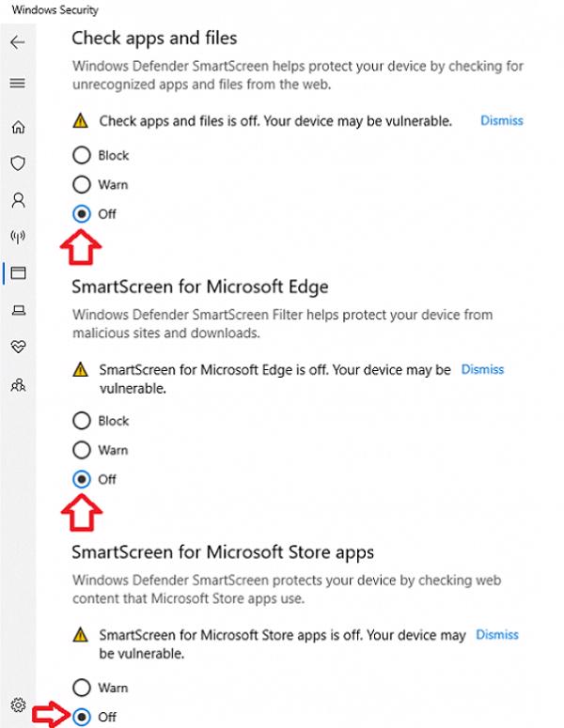Click the SmartScreen for Microsoft Store apps heading
The width and height of the screenshot is (564, 728).
coord(223,552)
